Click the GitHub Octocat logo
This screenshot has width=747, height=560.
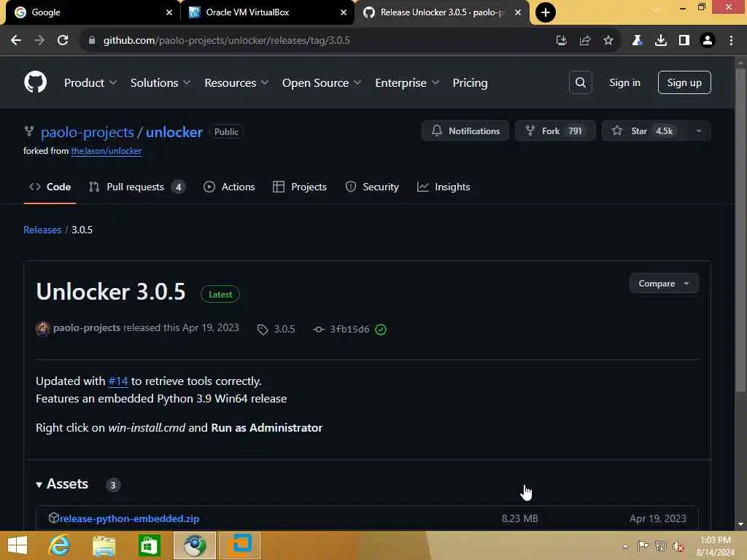(35, 82)
